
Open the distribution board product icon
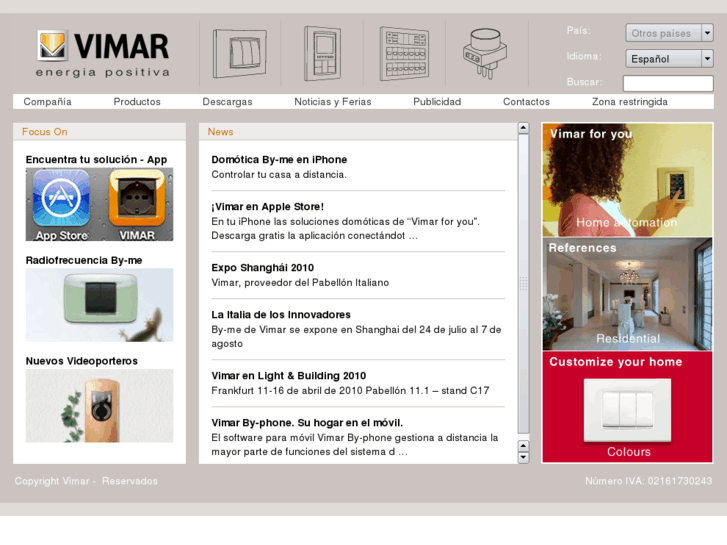tap(404, 53)
